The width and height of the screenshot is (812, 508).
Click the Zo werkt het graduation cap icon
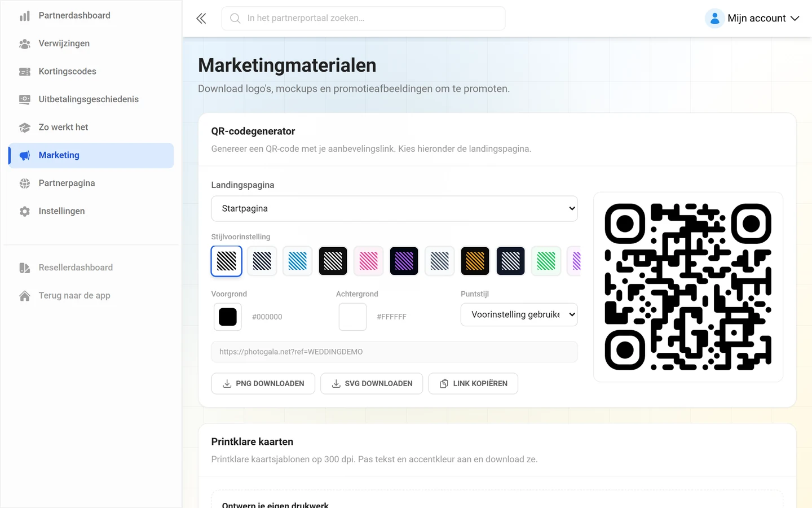click(x=25, y=128)
